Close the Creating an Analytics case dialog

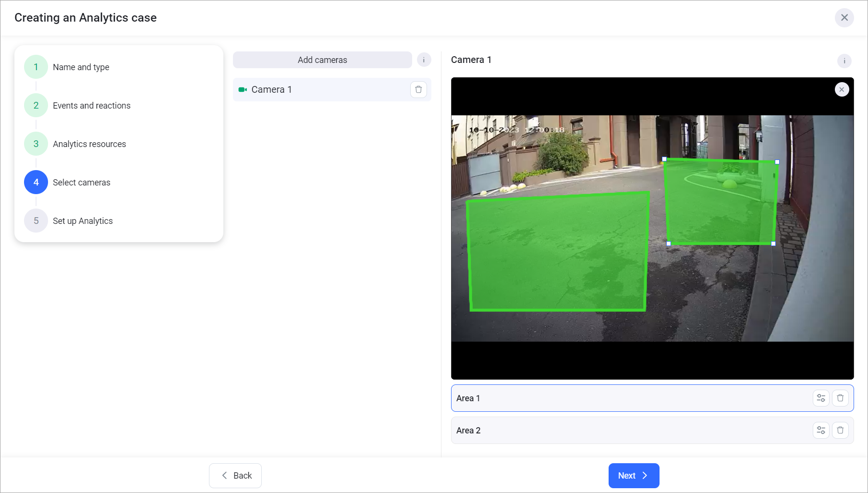pos(844,18)
